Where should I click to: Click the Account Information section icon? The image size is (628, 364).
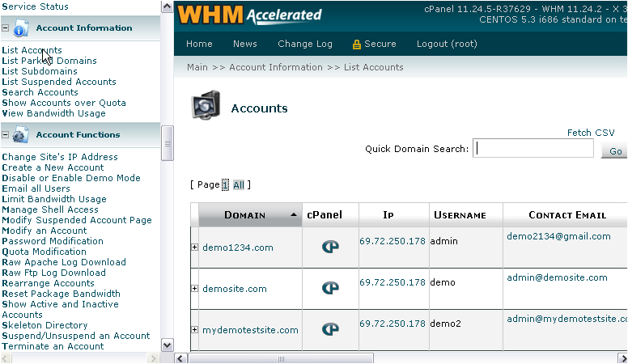[x=21, y=28]
